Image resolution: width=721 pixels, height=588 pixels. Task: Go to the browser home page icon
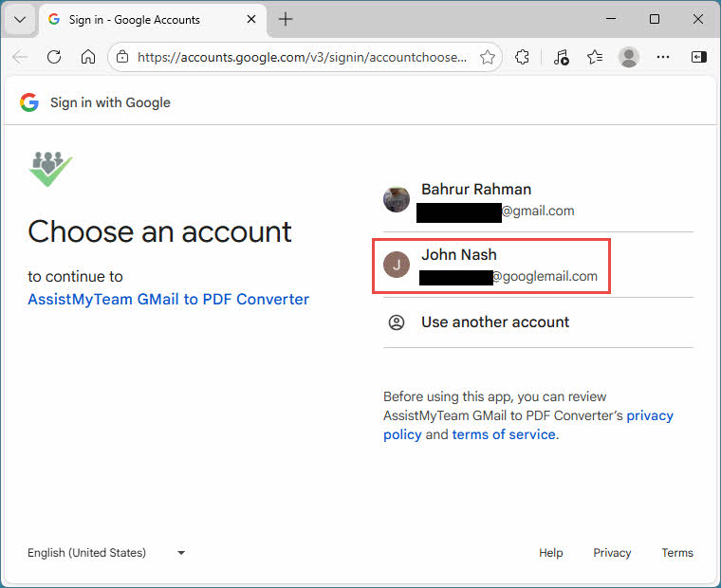88,57
